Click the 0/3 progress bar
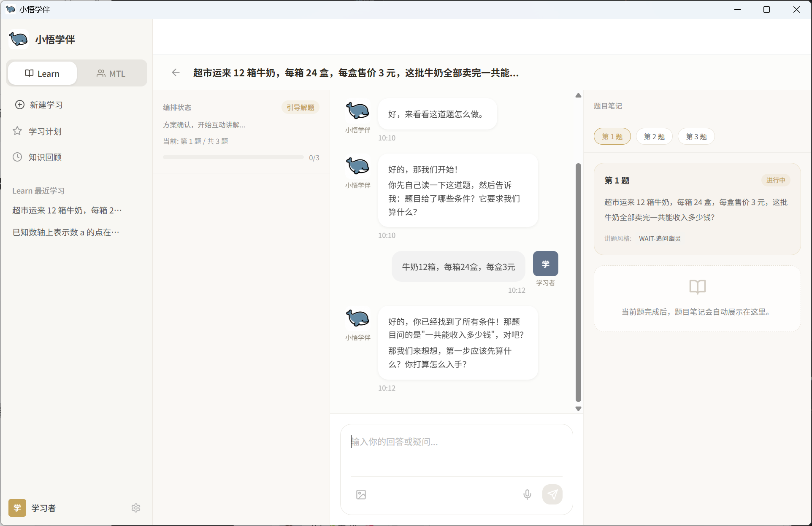The image size is (812, 526). tap(233, 157)
